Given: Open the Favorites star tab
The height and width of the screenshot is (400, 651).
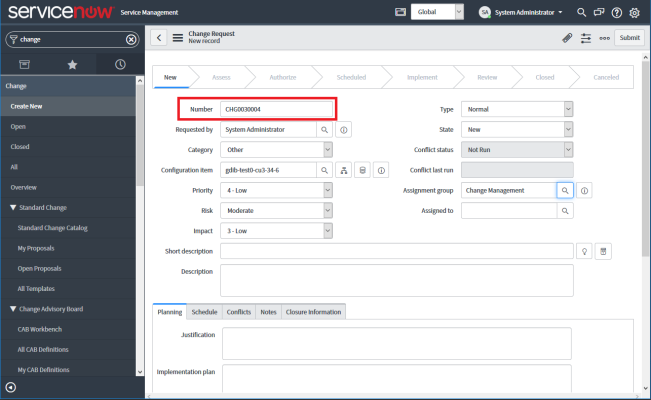Looking at the screenshot, I should coord(72,64).
